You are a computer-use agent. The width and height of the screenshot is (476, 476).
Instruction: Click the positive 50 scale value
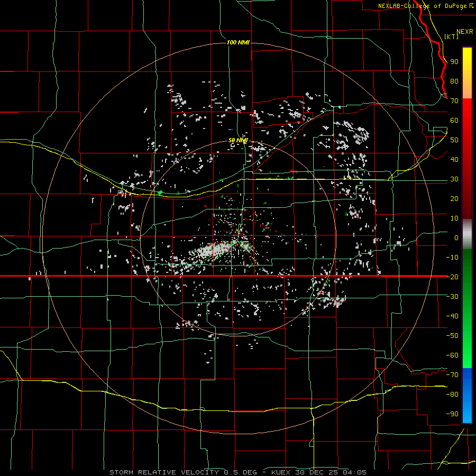click(454, 140)
